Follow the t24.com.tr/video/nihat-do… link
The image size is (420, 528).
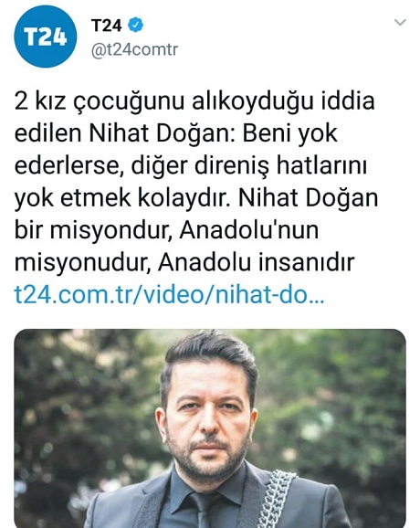point(169,295)
